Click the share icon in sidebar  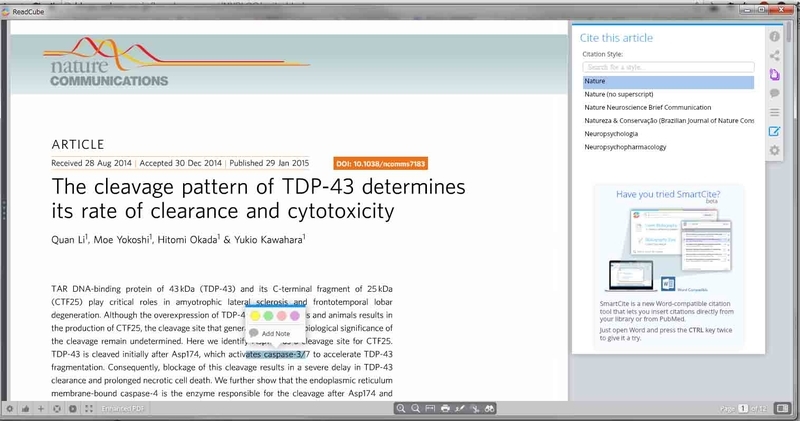(774, 56)
